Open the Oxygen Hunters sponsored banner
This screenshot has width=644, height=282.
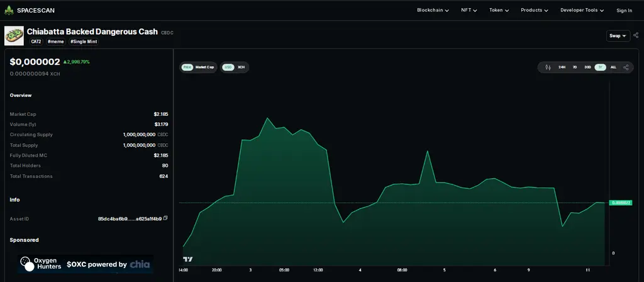pyautogui.click(x=86, y=264)
